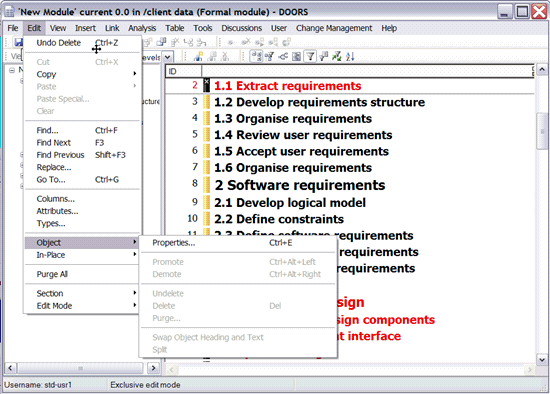The height and width of the screenshot is (394, 550).
Task: Toggle the funnel filter button
Action: (310, 56)
